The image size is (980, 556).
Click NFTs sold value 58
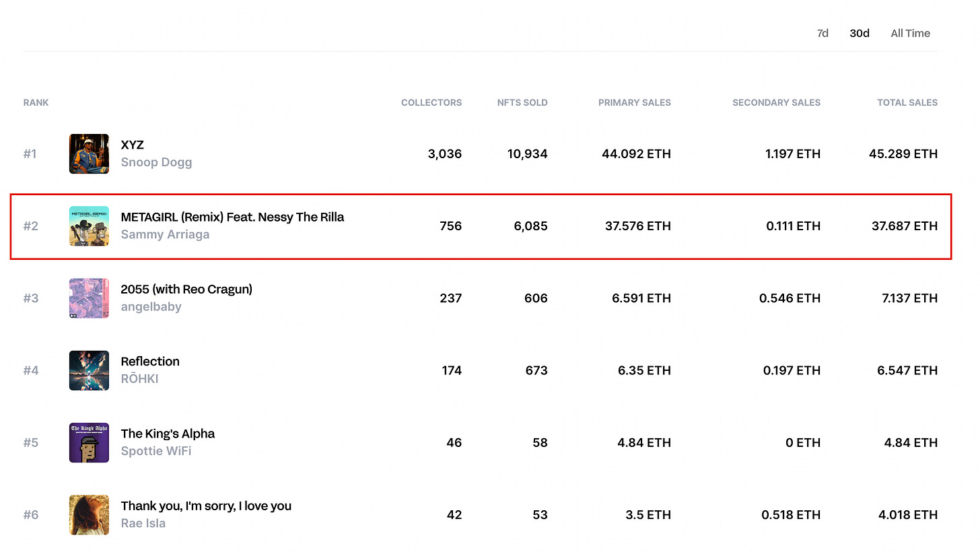(x=539, y=442)
